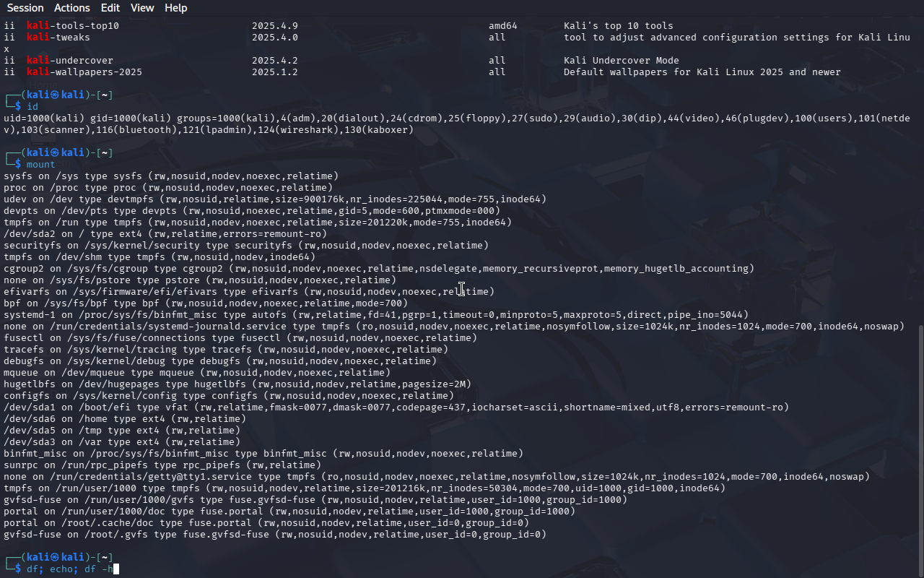924x578 pixels.
Task: Select the kali-undercover package name
Action: click(70, 61)
